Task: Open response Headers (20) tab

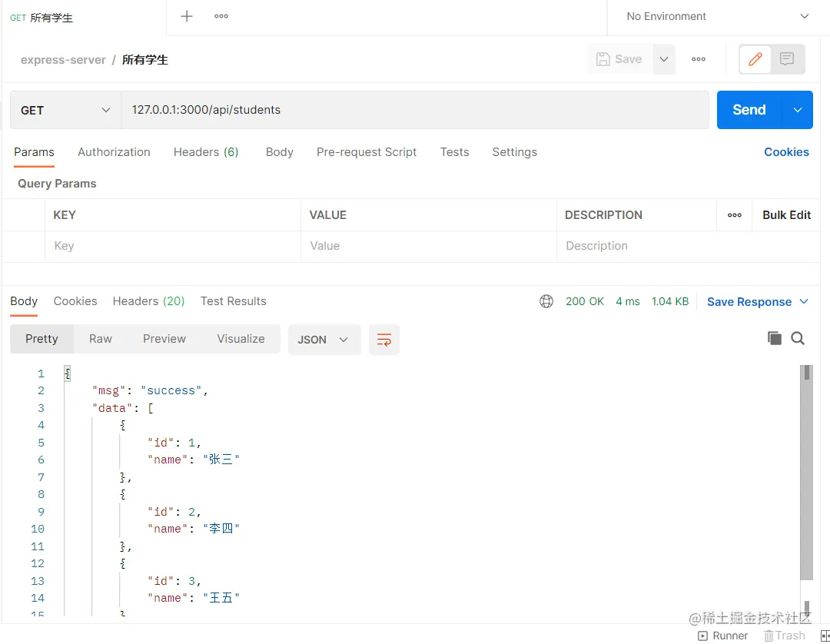Action: [148, 301]
